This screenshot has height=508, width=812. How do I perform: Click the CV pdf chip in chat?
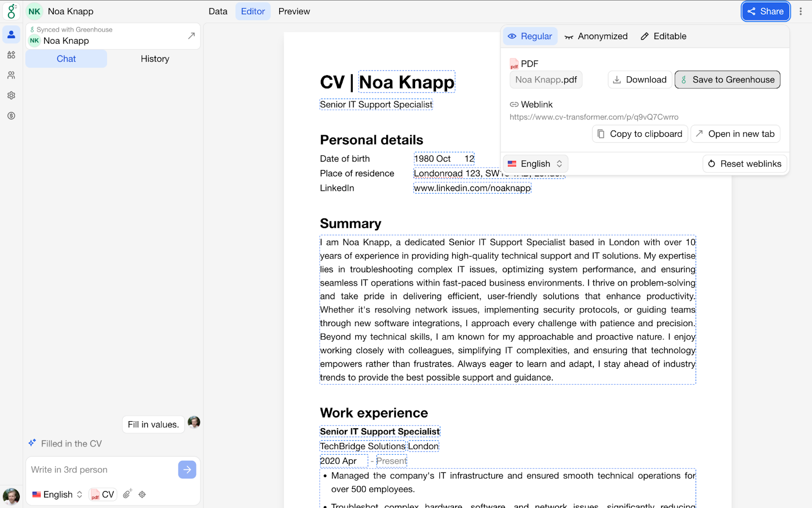coord(103,494)
